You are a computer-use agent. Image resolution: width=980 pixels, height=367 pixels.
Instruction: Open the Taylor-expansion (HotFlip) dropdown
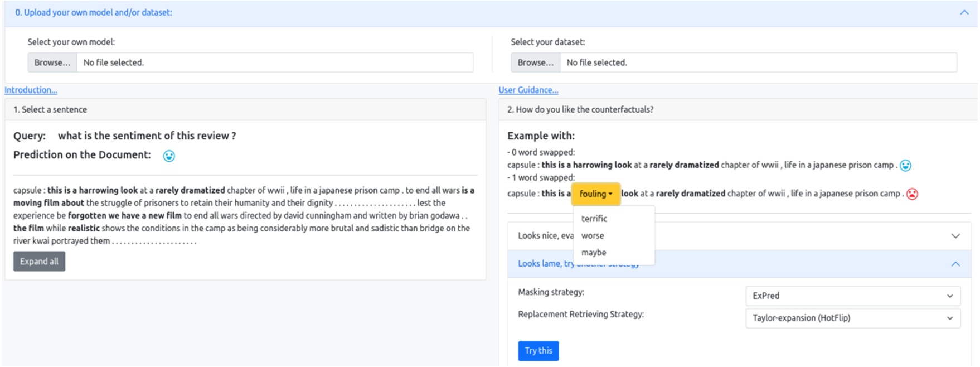coord(852,318)
